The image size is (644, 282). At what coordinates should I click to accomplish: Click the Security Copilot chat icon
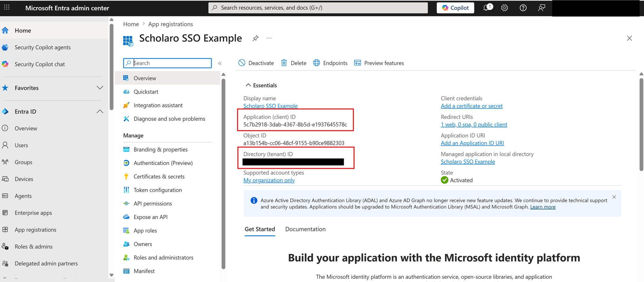point(5,64)
